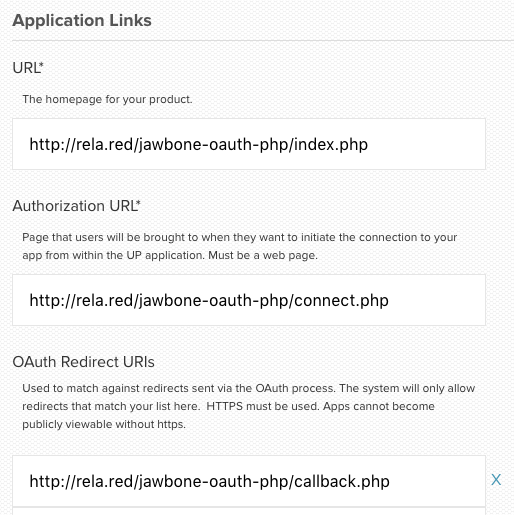Click the OAuth Redirect URIs label
Viewport: 514px width, 515px height.
click(84, 362)
